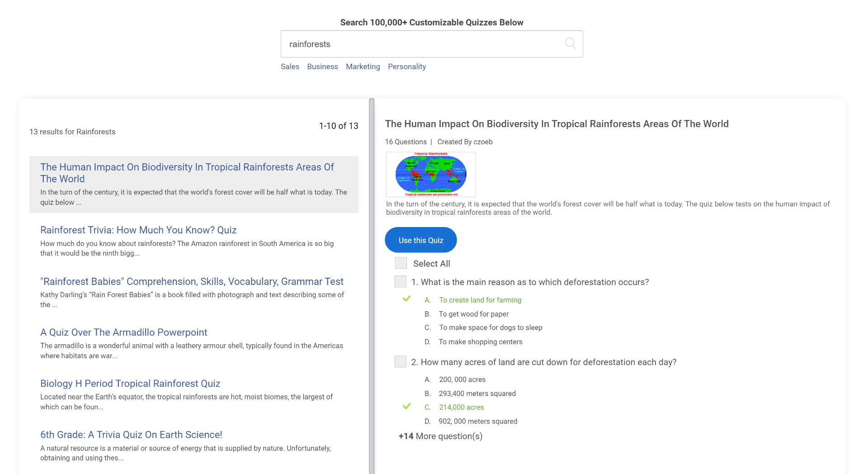Go to the Personality category
868x474 pixels.
click(x=406, y=66)
